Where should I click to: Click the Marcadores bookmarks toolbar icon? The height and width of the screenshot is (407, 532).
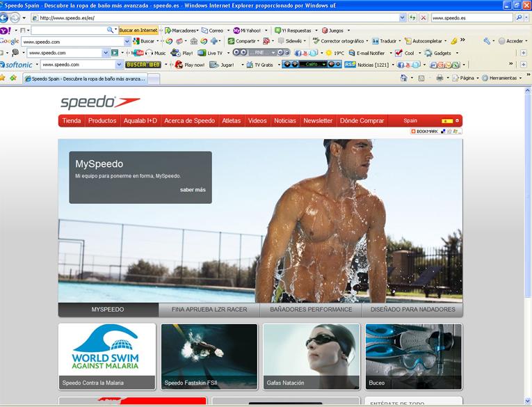[168, 31]
